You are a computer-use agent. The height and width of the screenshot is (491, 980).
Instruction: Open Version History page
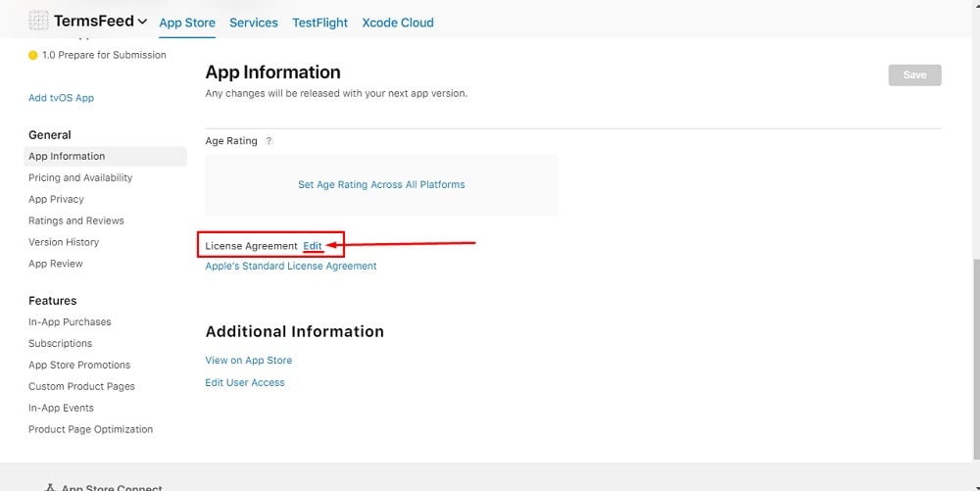pyautogui.click(x=63, y=242)
